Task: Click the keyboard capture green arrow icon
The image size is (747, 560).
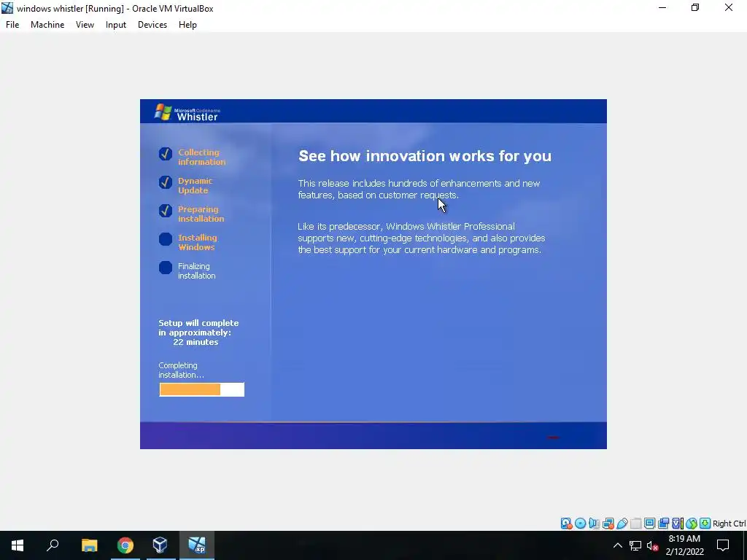Action: (705, 524)
